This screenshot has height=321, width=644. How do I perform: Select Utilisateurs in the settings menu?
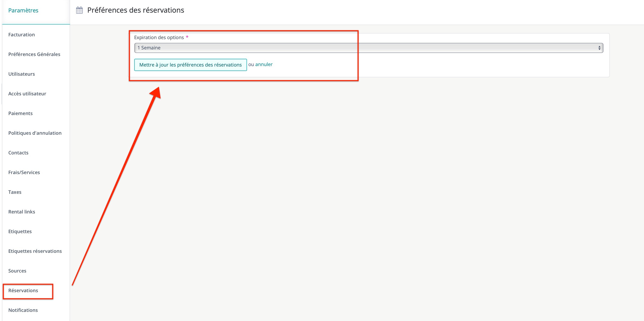coord(22,74)
